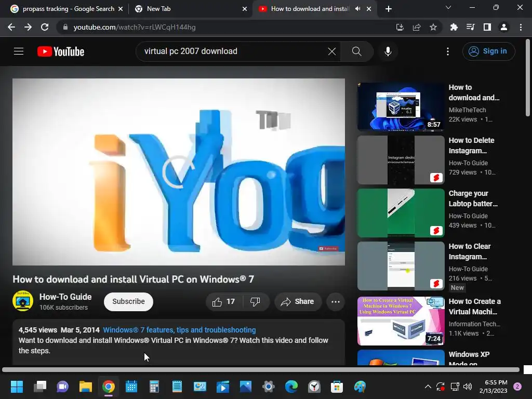532x399 pixels.
Task: Click install app icon in address bar
Action: click(400, 27)
